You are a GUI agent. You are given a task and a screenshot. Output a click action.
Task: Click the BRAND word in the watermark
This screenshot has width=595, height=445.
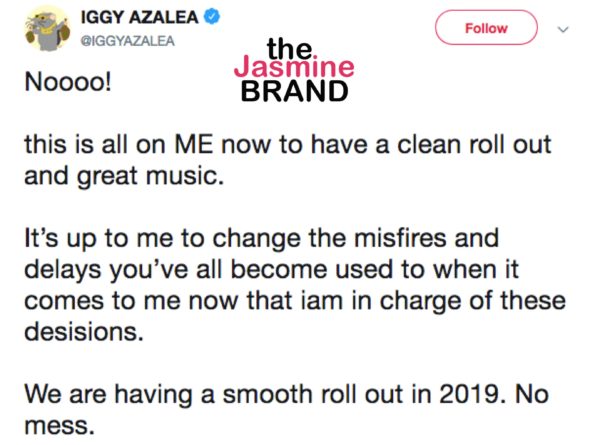click(294, 91)
